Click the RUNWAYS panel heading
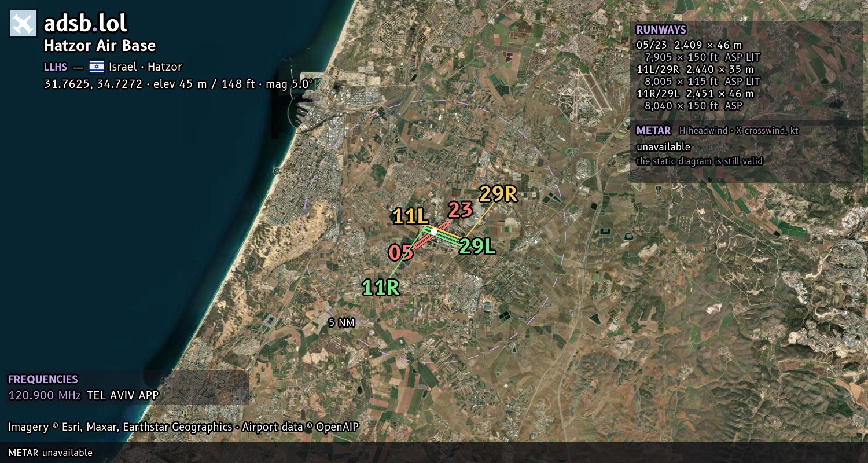This screenshot has height=463, width=868. click(x=661, y=30)
